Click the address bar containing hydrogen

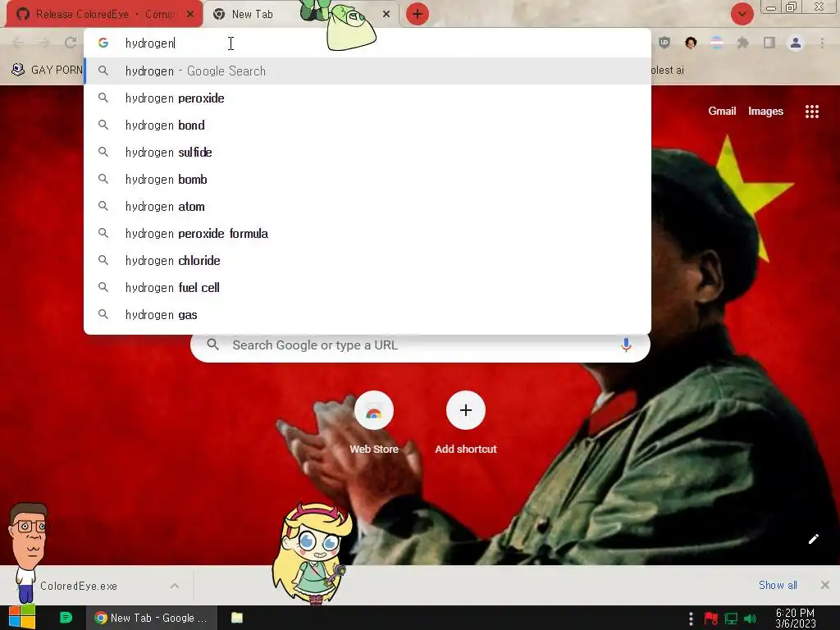pyautogui.click(x=367, y=43)
